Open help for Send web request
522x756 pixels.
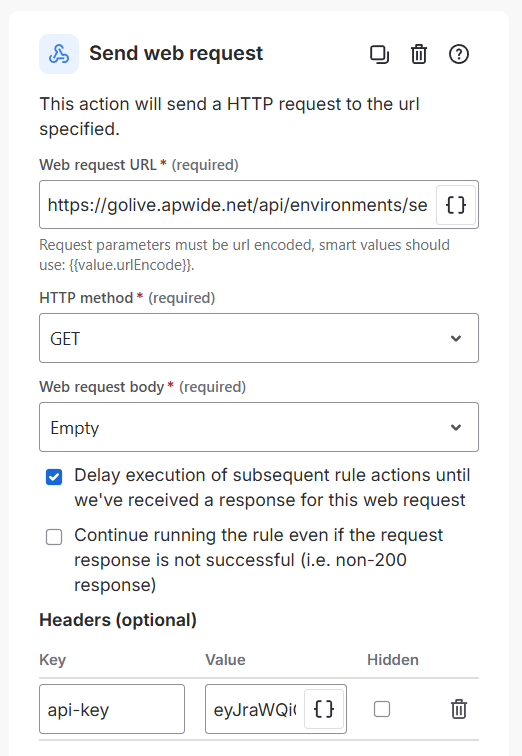coord(459,54)
